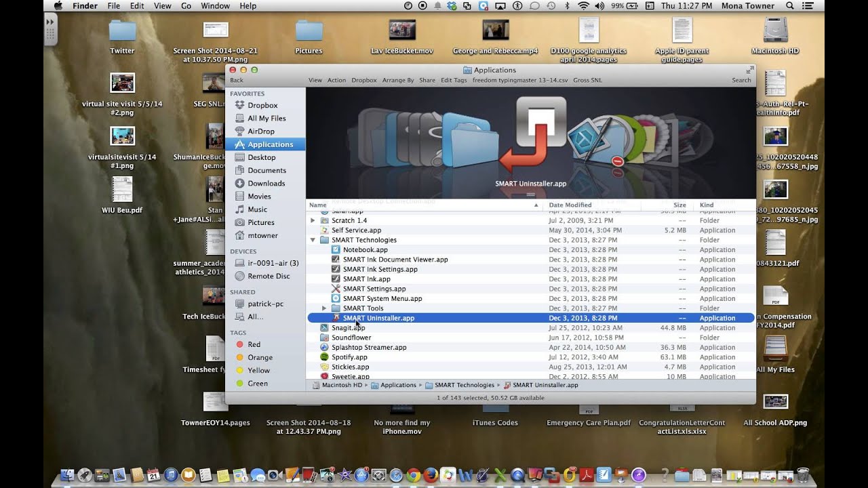Click Applications in the path bar
Screen dimensions: 868x488
(x=393, y=385)
